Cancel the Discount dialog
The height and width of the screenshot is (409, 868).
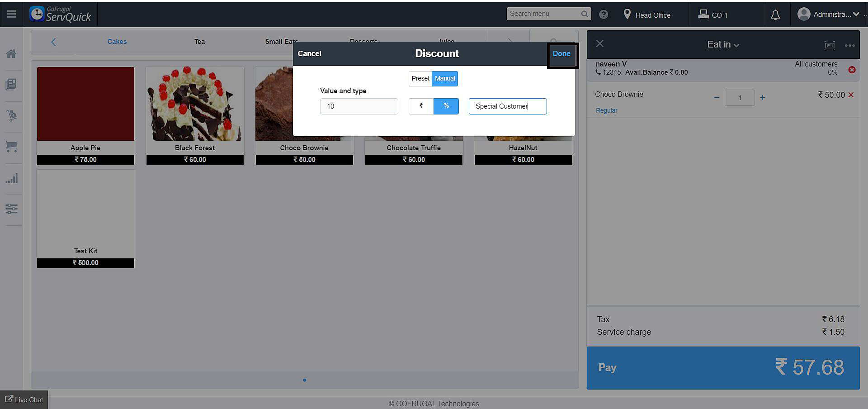coord(310,53)
